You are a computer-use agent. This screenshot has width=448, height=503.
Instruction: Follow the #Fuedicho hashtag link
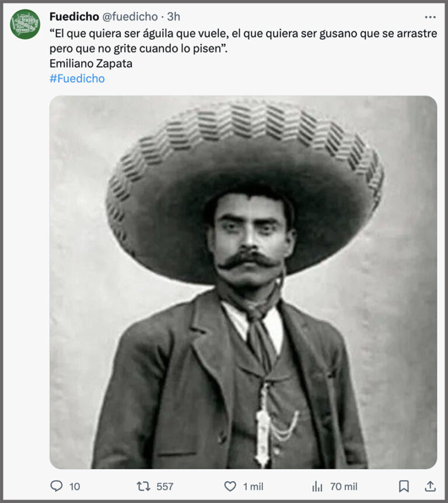pyautogui.click(x=77, y=79)
